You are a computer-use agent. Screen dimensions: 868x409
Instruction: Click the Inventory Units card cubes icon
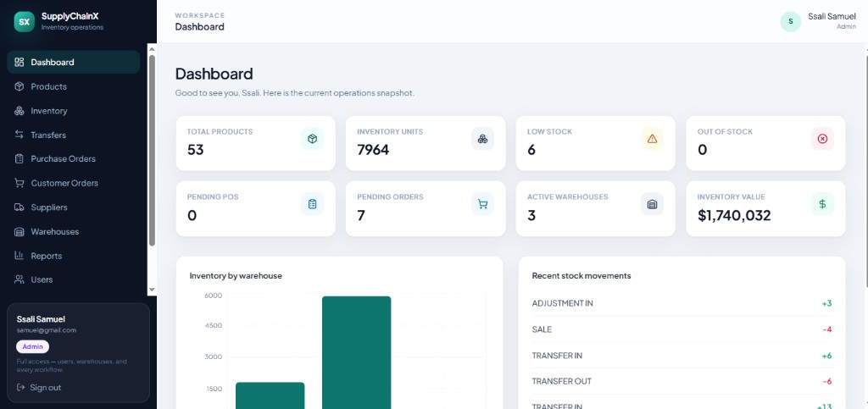click(482, 139)
